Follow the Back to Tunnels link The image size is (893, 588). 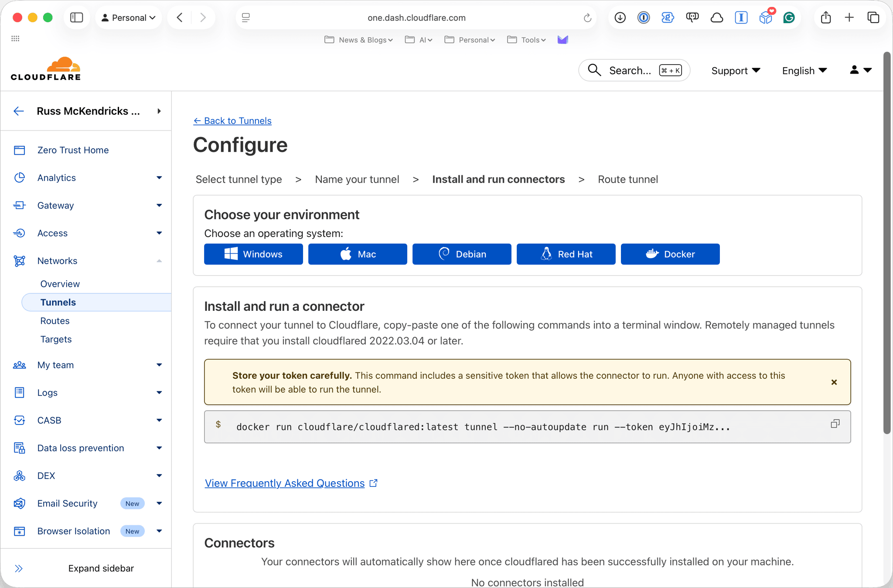tap(232, 121)
